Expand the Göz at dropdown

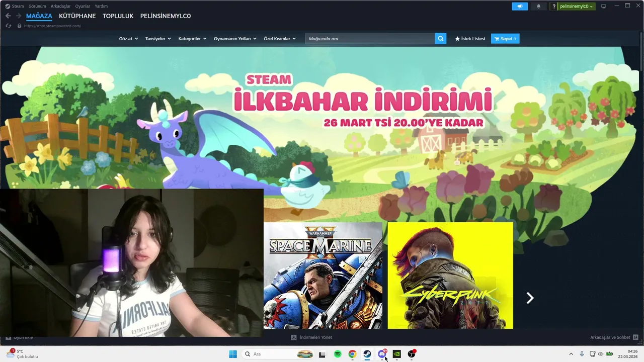coord(128,39)
